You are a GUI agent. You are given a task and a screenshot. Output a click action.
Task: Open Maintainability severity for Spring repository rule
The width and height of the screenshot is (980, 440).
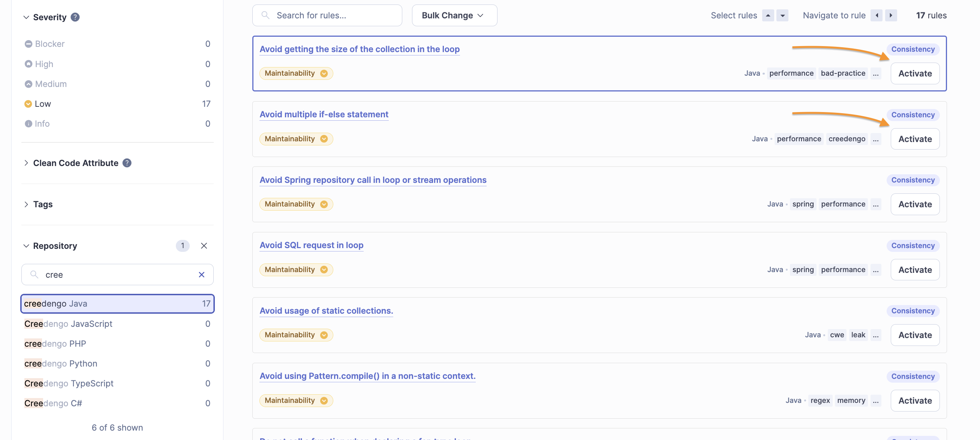point(296,204)
